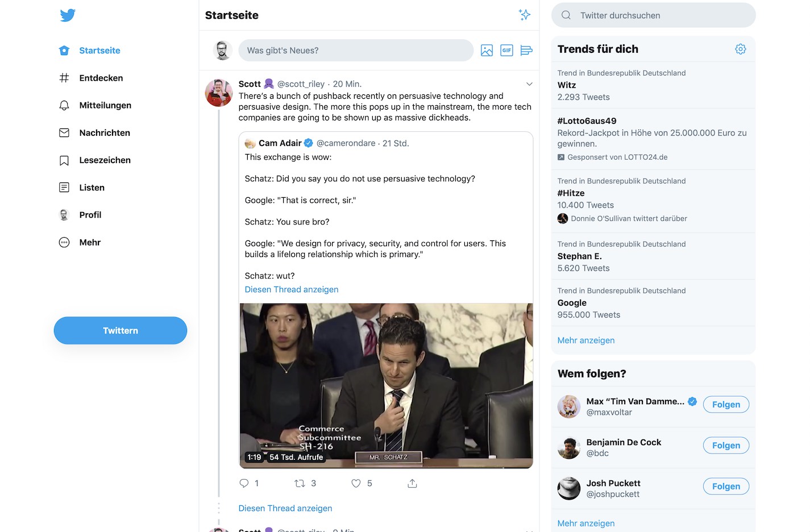Reply to Scott's tweet via comment icon

coord(244,483)
